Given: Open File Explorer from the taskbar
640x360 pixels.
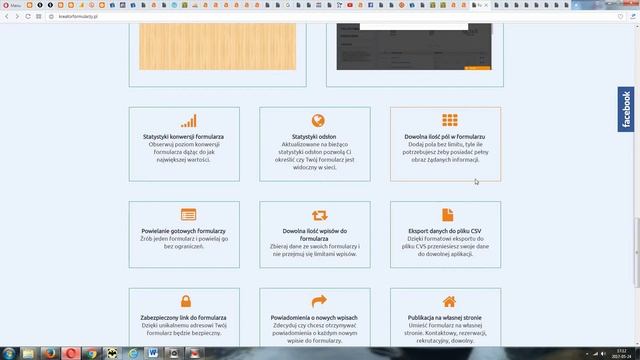Looking at the screenshot, I should (29, 353).
